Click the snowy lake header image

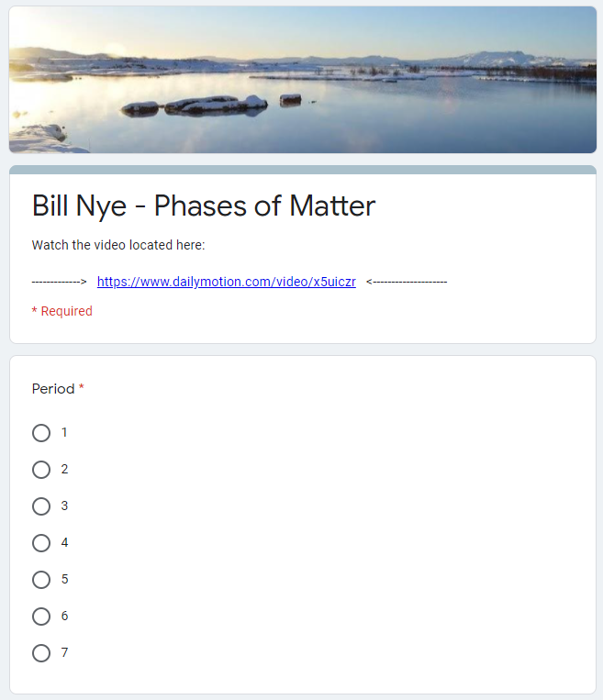(x=302, y=80)
